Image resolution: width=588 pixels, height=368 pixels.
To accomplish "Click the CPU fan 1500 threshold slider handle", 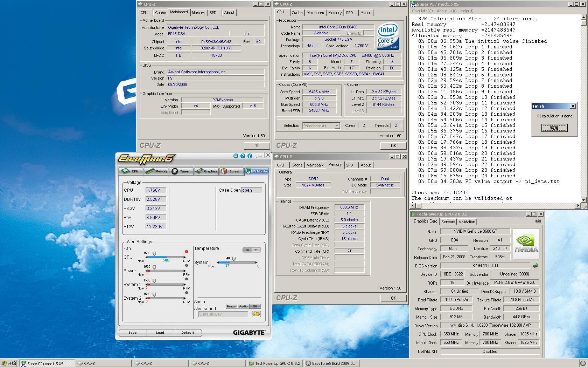I will click(154, 253).
